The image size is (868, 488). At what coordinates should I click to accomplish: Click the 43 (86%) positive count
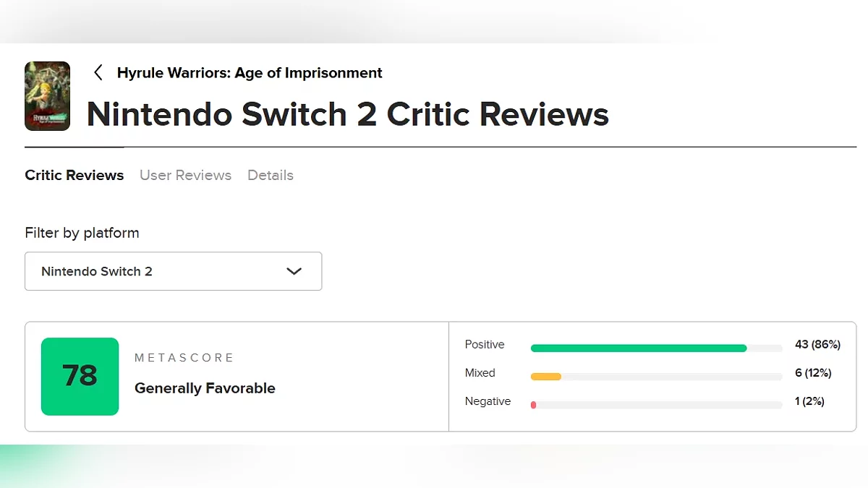coord(817,345)
